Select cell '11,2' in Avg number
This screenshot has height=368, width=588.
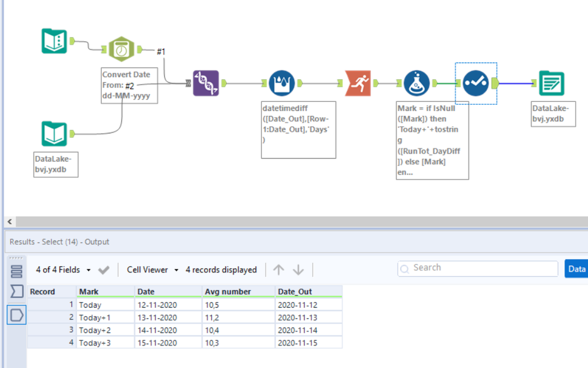click(238, 318)
